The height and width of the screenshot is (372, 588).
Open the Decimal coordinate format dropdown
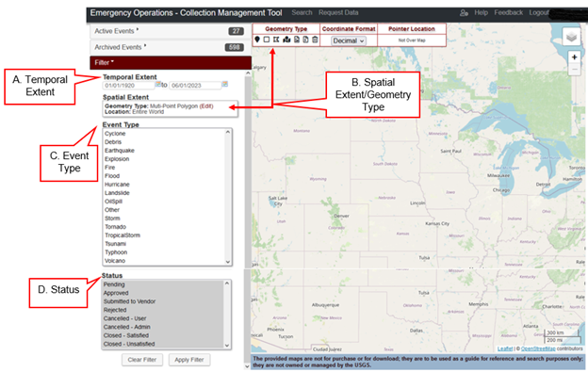pyautogui.click(x=349, y=40)
